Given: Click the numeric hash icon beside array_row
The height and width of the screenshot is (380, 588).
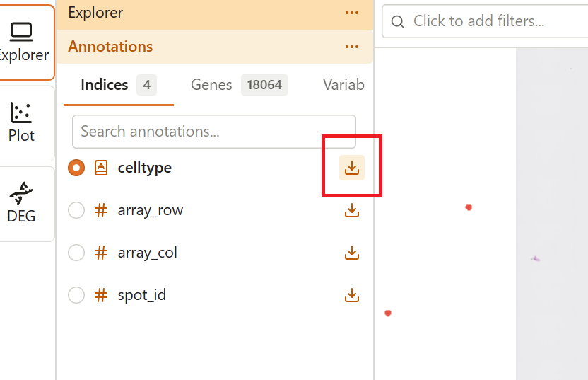Looking at the screenshot, I should pos(101,210).
